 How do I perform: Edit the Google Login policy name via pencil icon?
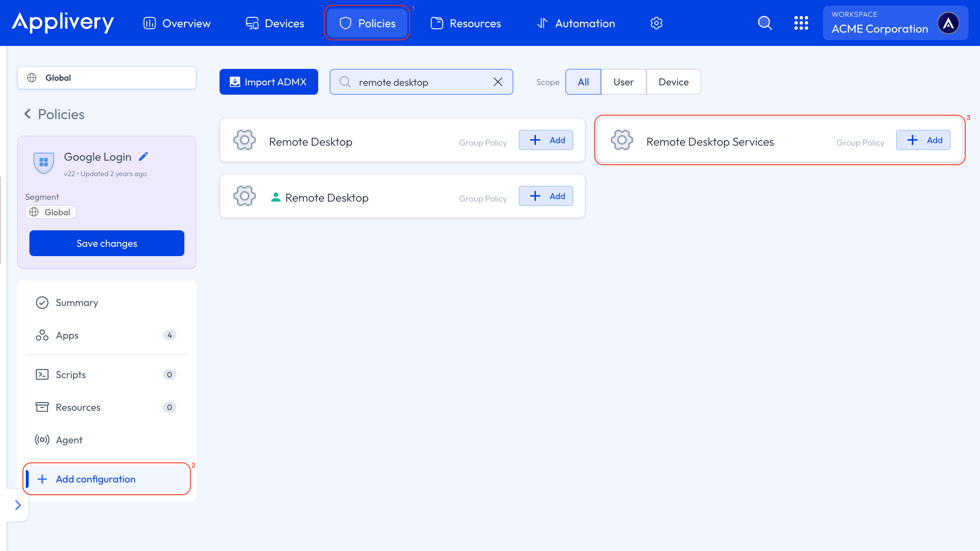(x=143, y=156)
